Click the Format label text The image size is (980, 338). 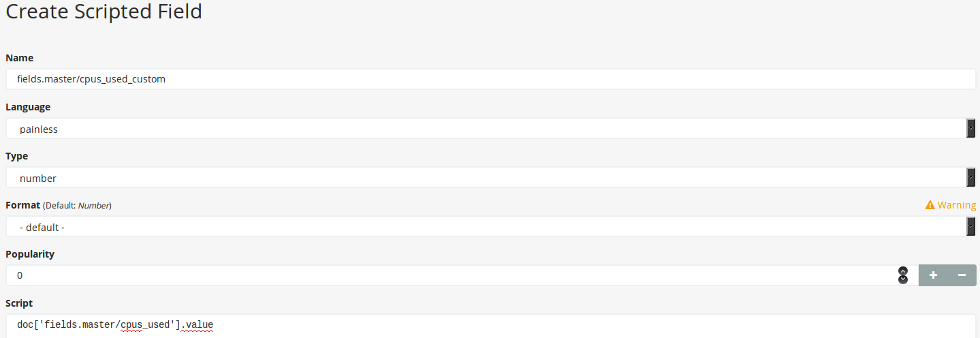[22, 205]
